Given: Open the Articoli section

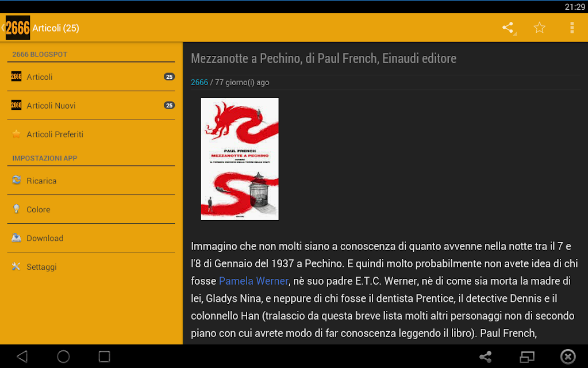Looking at the screenshot, I should [x=91, y=76].
